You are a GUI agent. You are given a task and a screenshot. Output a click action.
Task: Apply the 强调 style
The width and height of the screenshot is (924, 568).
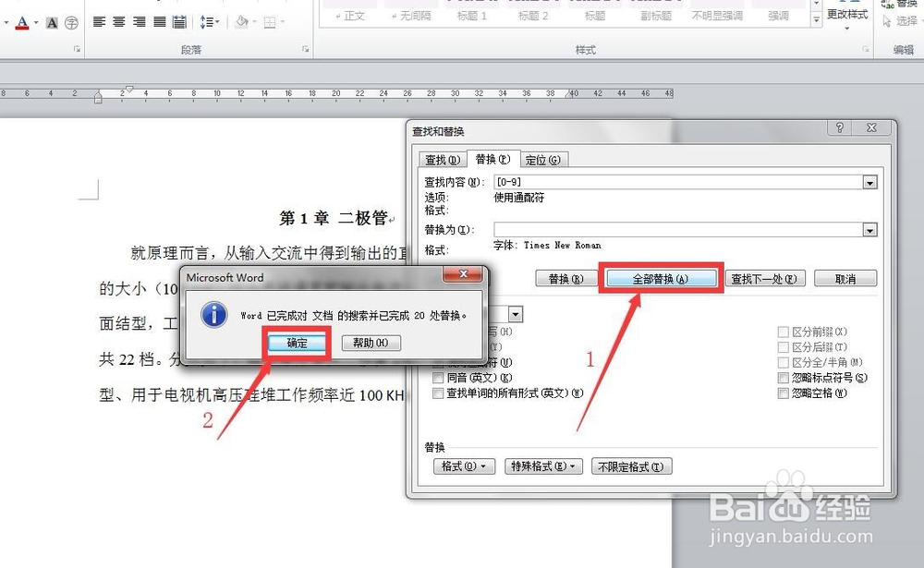[778, 16]
